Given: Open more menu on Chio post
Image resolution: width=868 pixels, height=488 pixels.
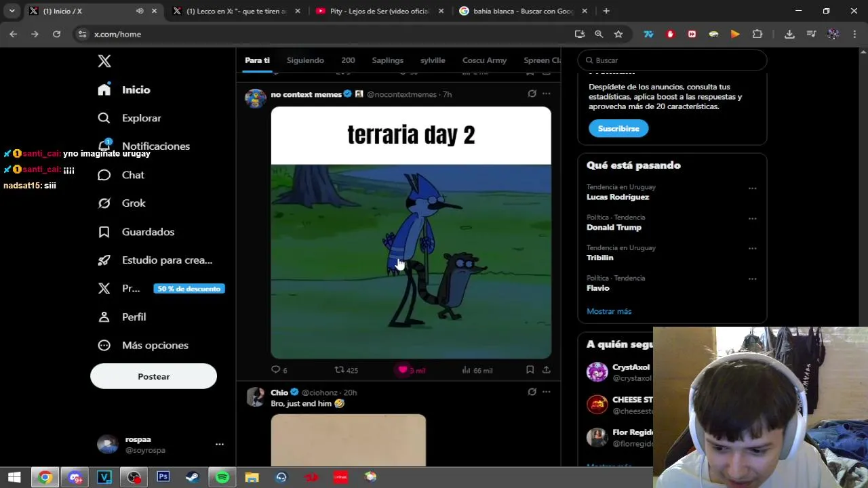Looking at the screenshot, I should point(547,392).
